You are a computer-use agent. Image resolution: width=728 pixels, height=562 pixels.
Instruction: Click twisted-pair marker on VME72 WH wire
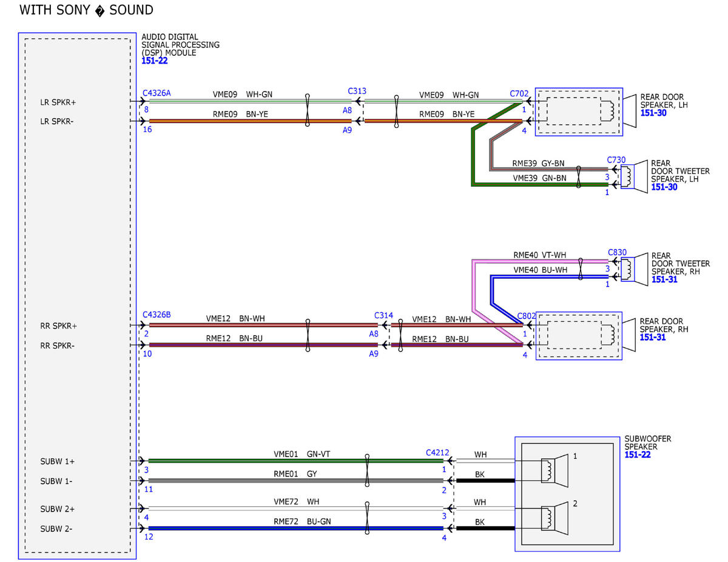coord(367,518)
